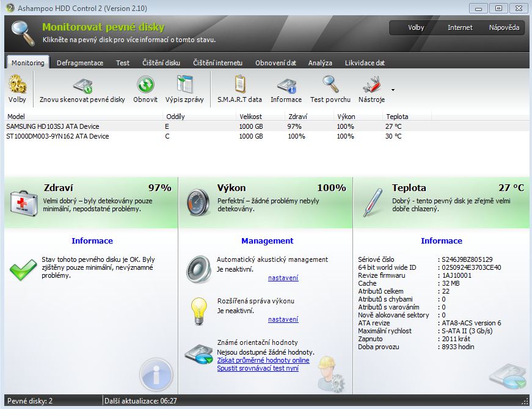Select the Likvidace dat tab

pos(365,63)
